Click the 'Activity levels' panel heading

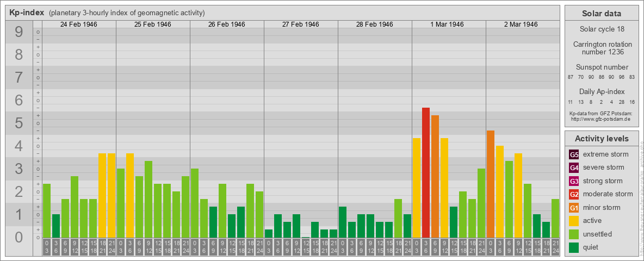pos(602,139)
